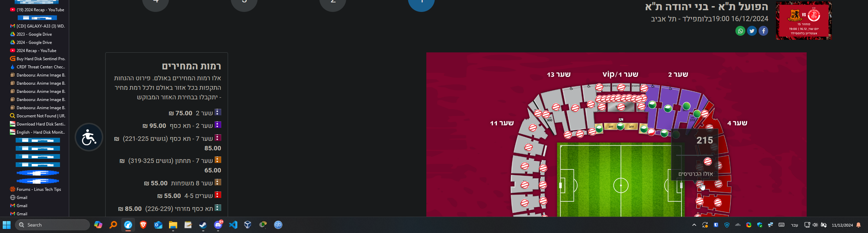868x233 pixels.
Task: Click in the Windows Search box
Action: pyautogui.click(x=52, y=225)
